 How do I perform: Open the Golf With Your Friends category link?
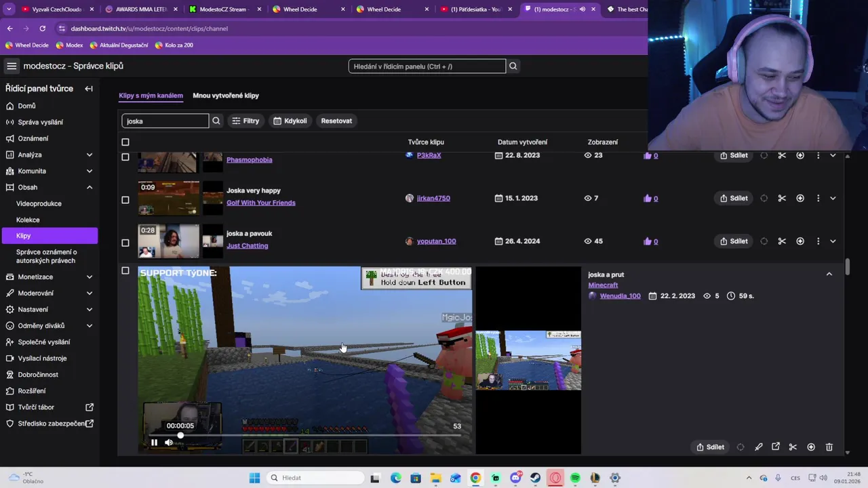(261, 203)
